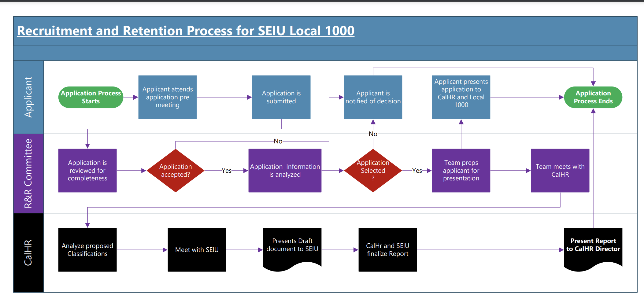Screen dimensions: 644x299
Task: Click the CalHR swimlane label
Action: pyautogui.click(x=28, y=253)
